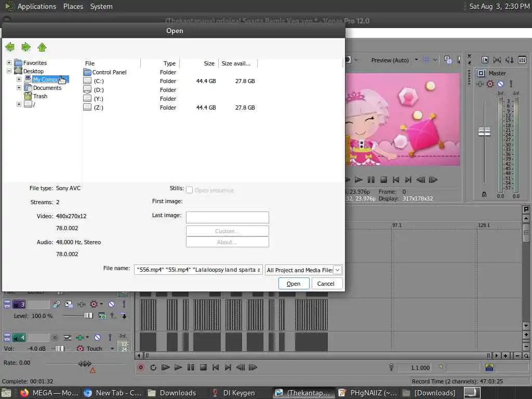Screen dimensions: 532x399
Task: Adjust track 4 Vol slider
Action: pos(60,349)
